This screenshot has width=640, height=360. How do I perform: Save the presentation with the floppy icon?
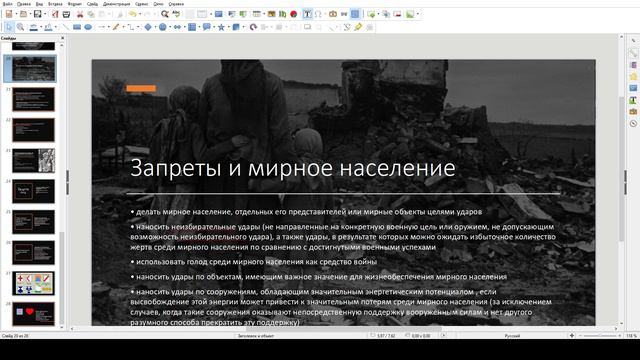(38, 14)
